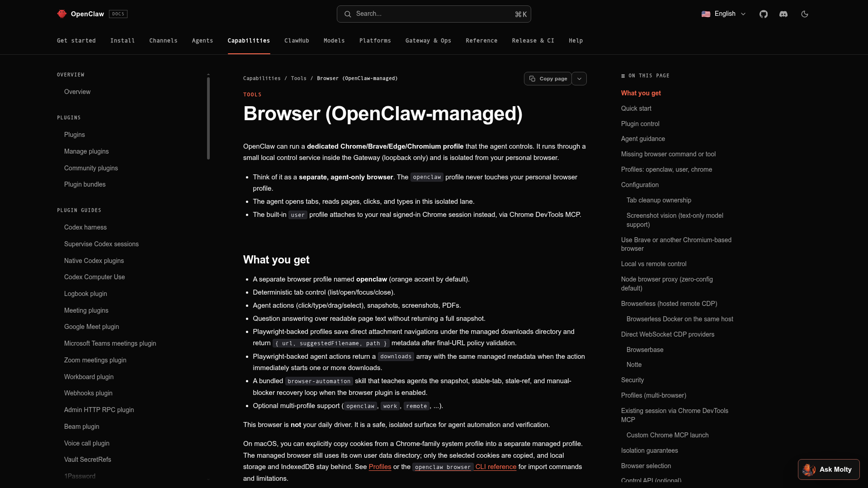
Task: Open the Platforms tab
Action: click(x=375, y=41)
